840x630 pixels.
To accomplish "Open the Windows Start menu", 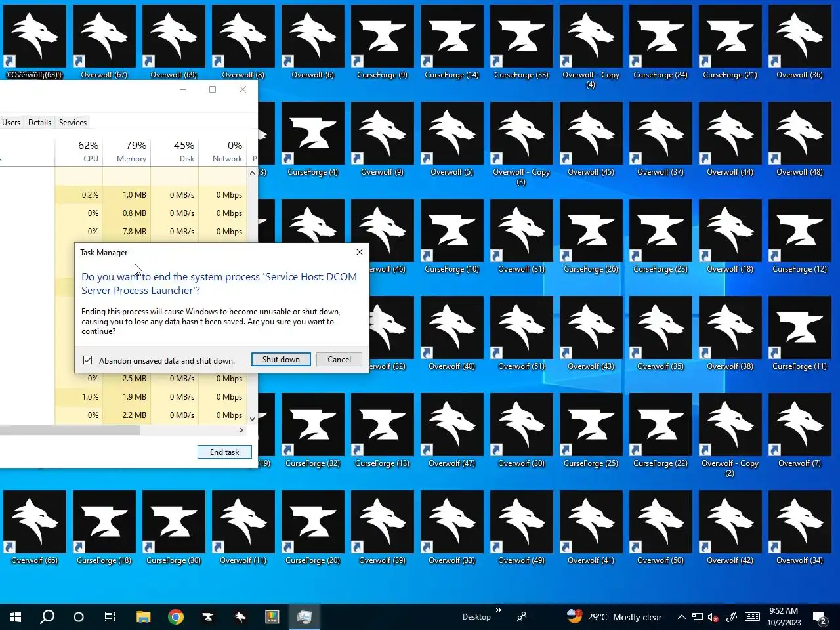I will click(16, 617).
